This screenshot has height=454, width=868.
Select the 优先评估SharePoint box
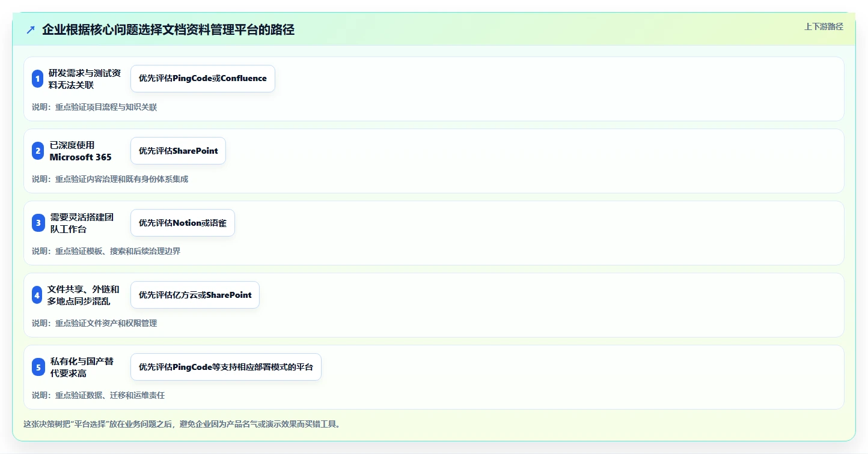tap(178, 151)
